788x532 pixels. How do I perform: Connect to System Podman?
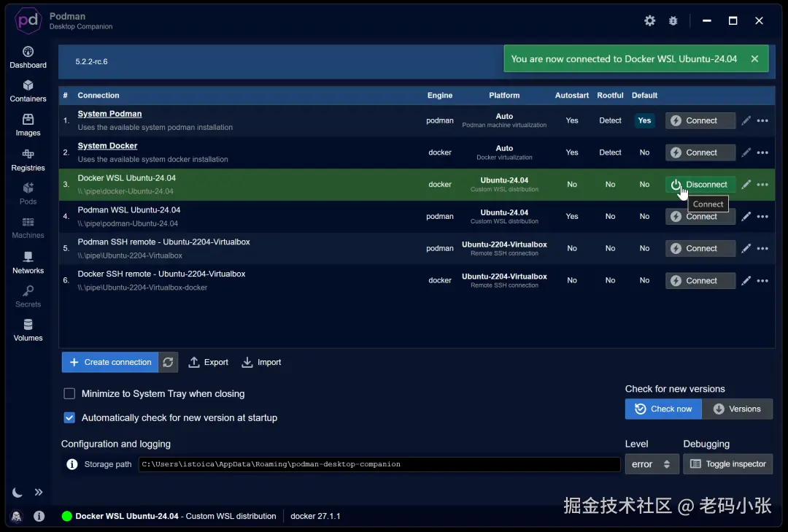pyautogui.click(x=700, y=120)
